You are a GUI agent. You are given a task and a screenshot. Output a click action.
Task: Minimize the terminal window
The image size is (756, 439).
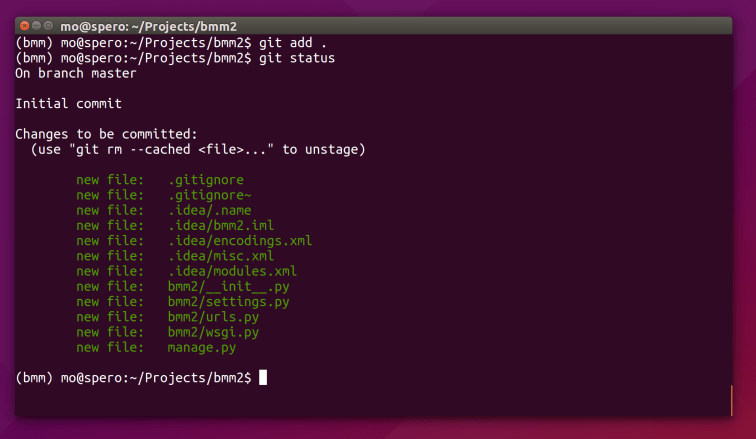tap(37, 24)
